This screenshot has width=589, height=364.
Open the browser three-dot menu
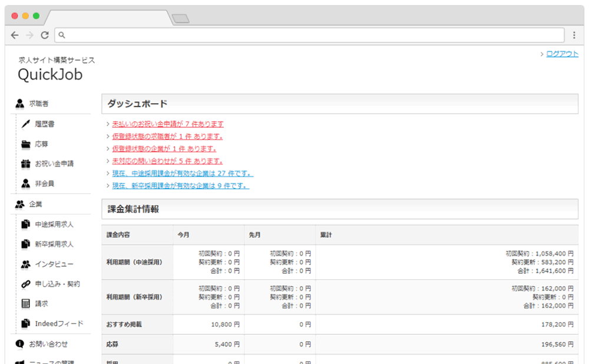tap(574, 35)
